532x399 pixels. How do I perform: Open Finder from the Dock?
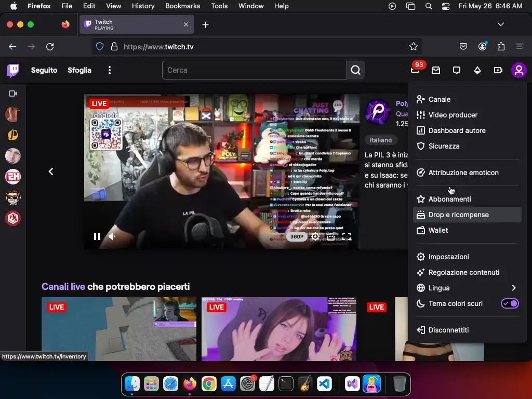pos(132,384)
